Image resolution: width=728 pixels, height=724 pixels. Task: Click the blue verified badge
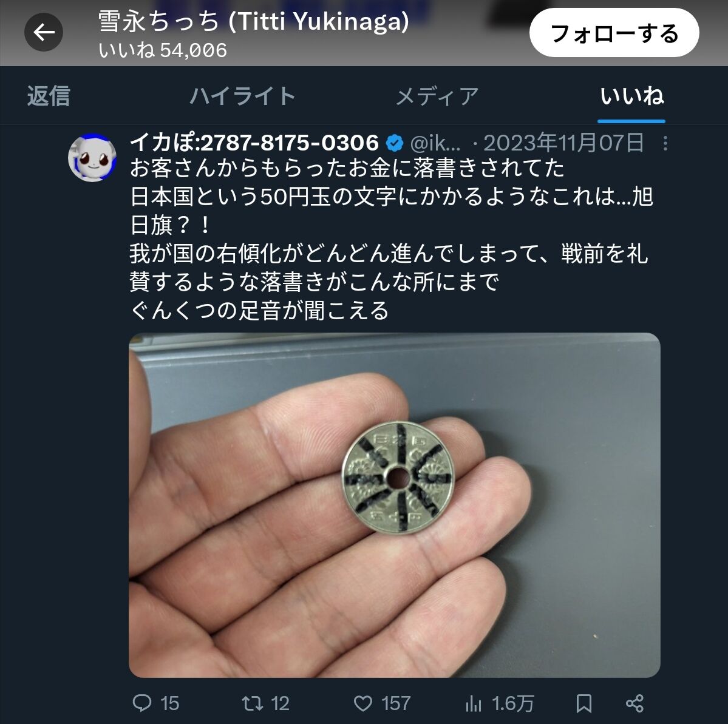395,143
